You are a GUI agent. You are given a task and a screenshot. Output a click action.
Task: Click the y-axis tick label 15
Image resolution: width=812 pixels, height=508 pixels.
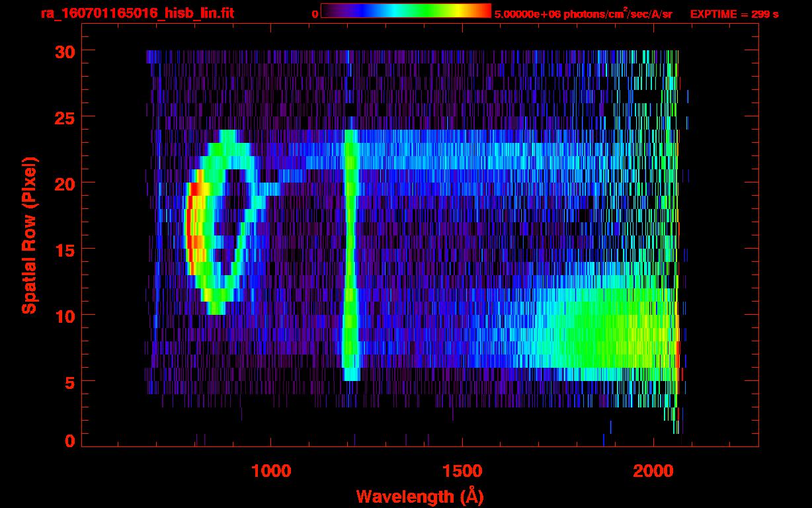[63, 249]
